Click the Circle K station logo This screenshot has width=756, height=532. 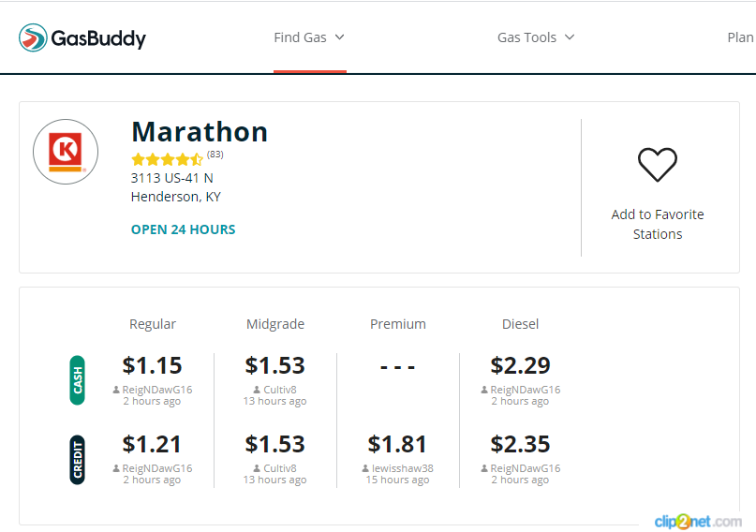(x=66, y=152)
